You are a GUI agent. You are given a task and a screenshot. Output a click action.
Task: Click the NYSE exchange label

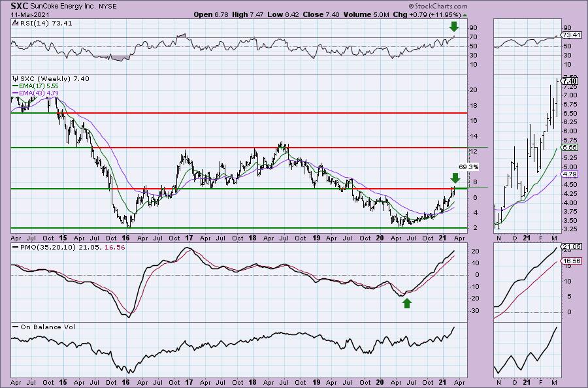click(106, 7)
